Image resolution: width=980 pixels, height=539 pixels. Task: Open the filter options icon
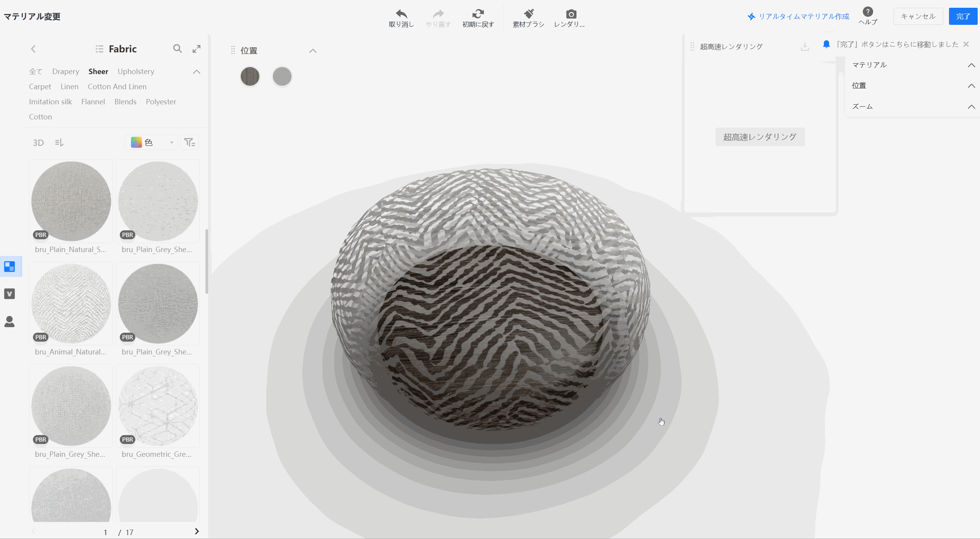click(x=190, y=143)
